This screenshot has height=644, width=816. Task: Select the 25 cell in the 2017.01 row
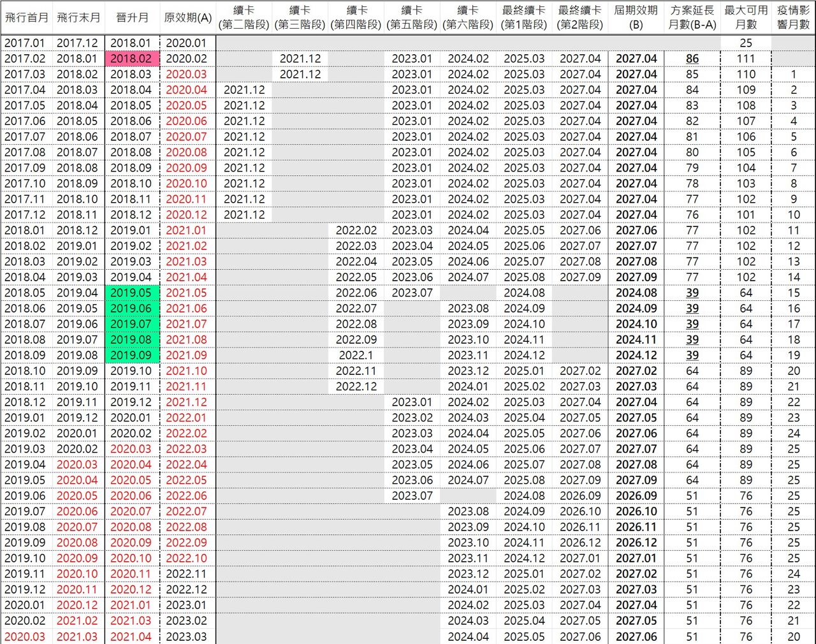tap(746, 43)
